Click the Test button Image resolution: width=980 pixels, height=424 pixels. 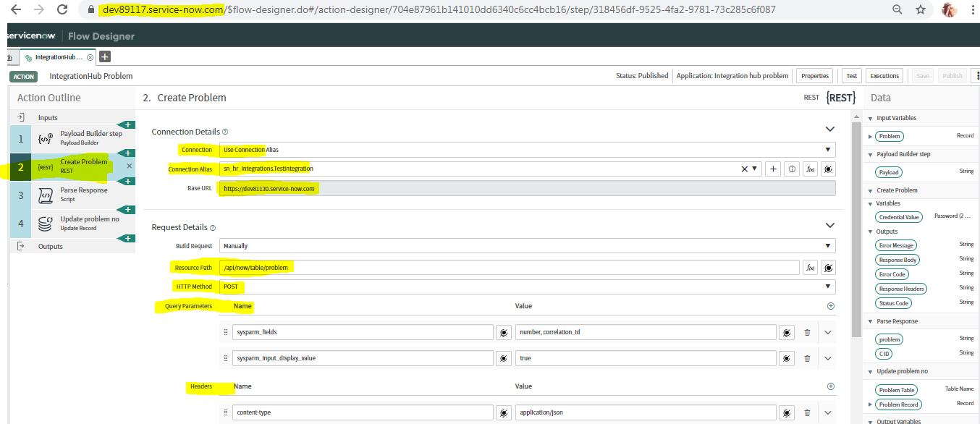[x=851, y=75]
